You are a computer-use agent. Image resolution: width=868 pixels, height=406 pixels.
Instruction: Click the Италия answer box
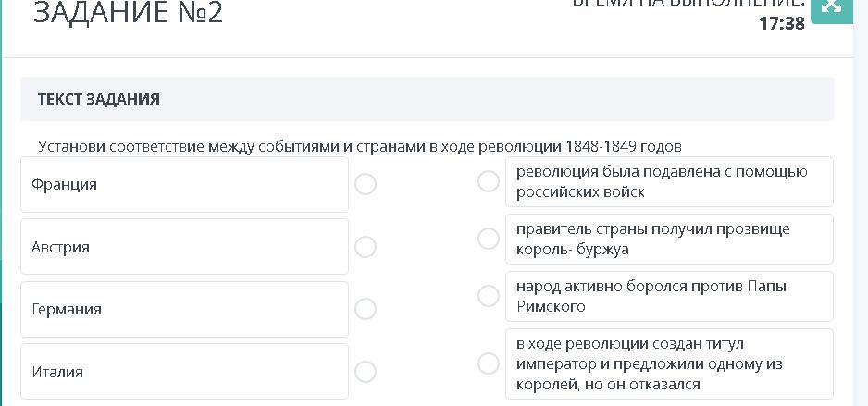point(184,371)
